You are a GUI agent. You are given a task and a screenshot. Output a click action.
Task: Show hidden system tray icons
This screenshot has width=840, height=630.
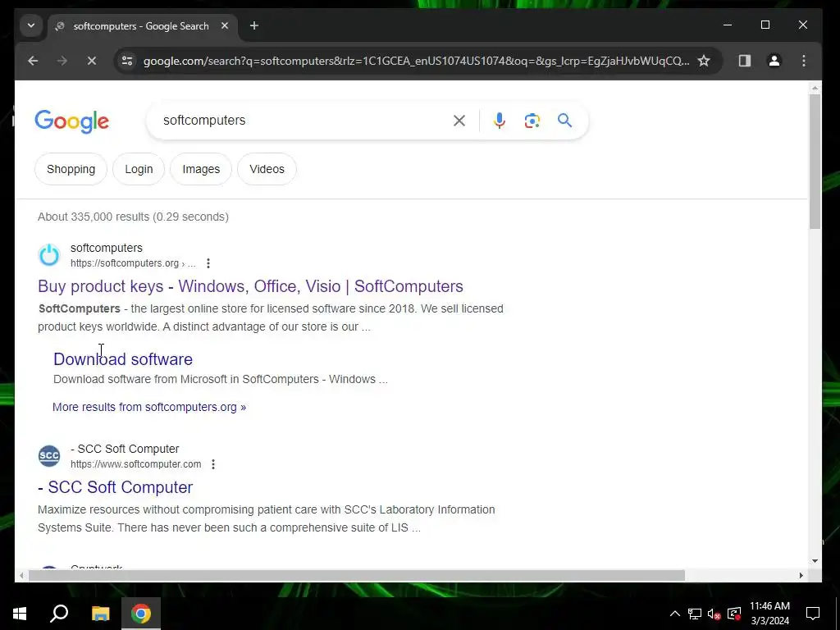point(675,614)
